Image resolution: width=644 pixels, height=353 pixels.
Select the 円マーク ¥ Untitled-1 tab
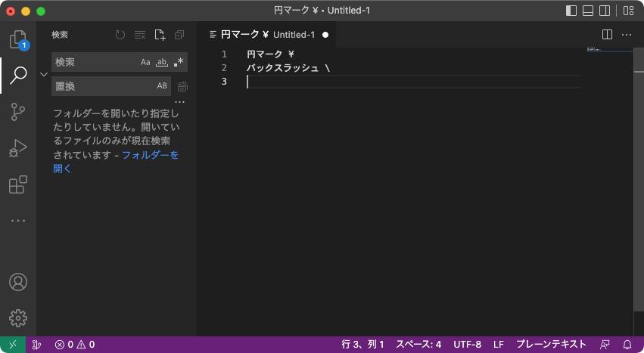[x=266, y=35]
